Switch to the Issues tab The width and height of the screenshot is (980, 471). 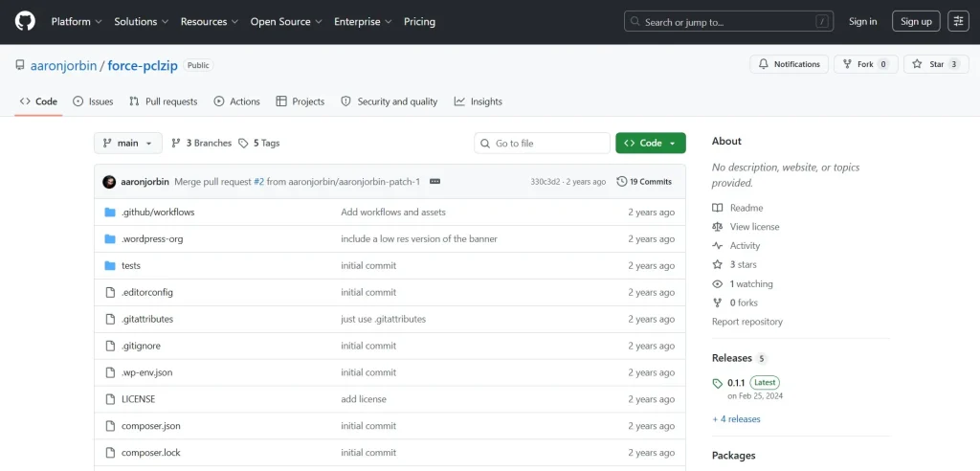click(x=93, y=101)
